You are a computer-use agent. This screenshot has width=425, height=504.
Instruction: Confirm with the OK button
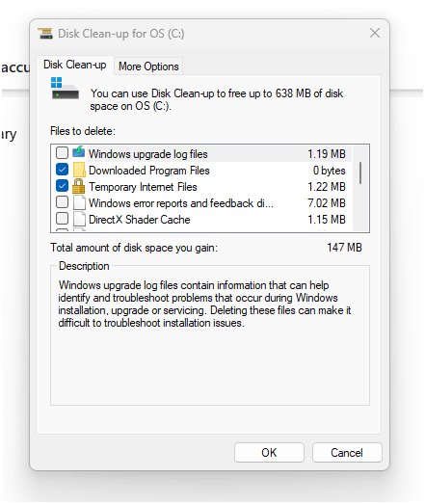[269, 453]
